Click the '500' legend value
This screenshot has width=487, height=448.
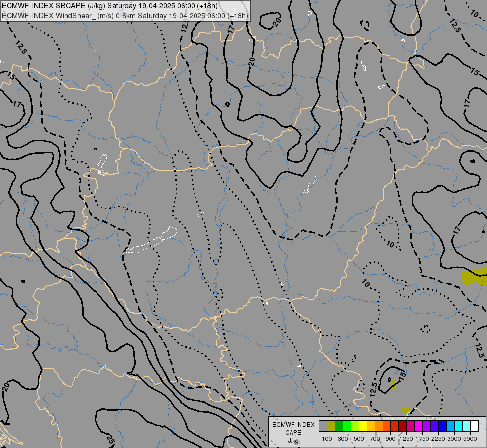tap(359, 439)
